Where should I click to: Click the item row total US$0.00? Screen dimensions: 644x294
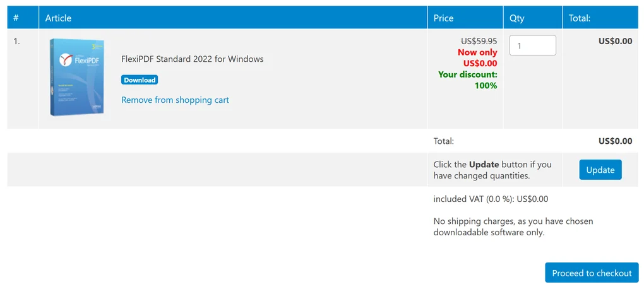pos(615,41)
